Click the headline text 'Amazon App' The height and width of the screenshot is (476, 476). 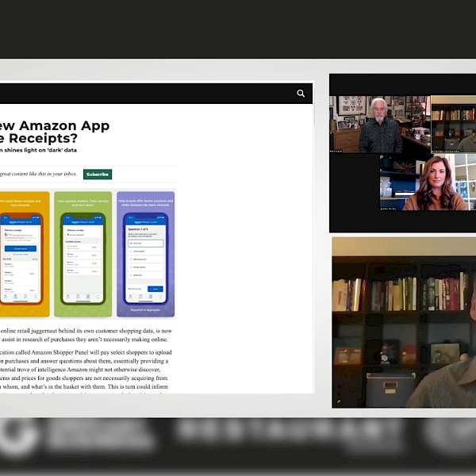[64, 125]
